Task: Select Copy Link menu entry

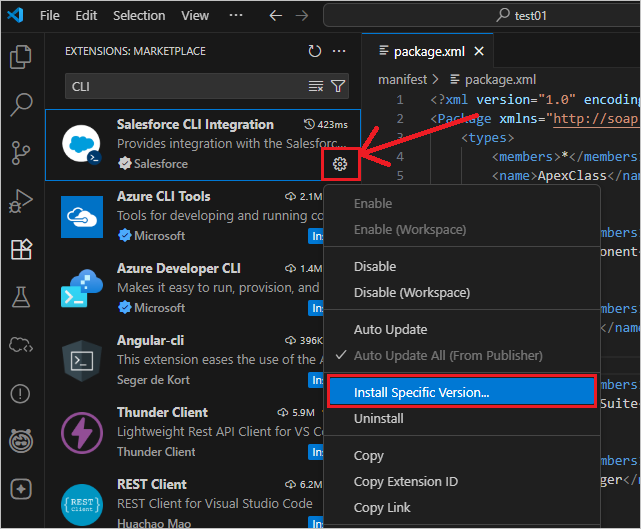Action: tap(462, 508)
